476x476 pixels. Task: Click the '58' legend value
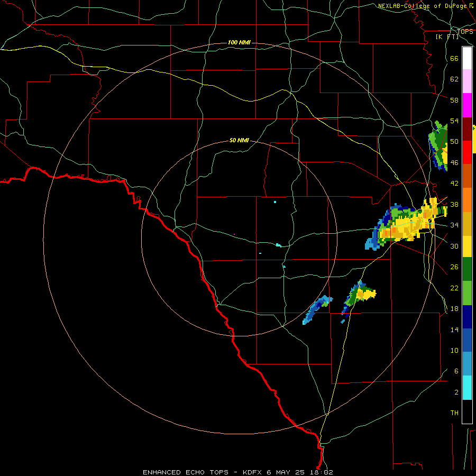[x=454, y=100]
